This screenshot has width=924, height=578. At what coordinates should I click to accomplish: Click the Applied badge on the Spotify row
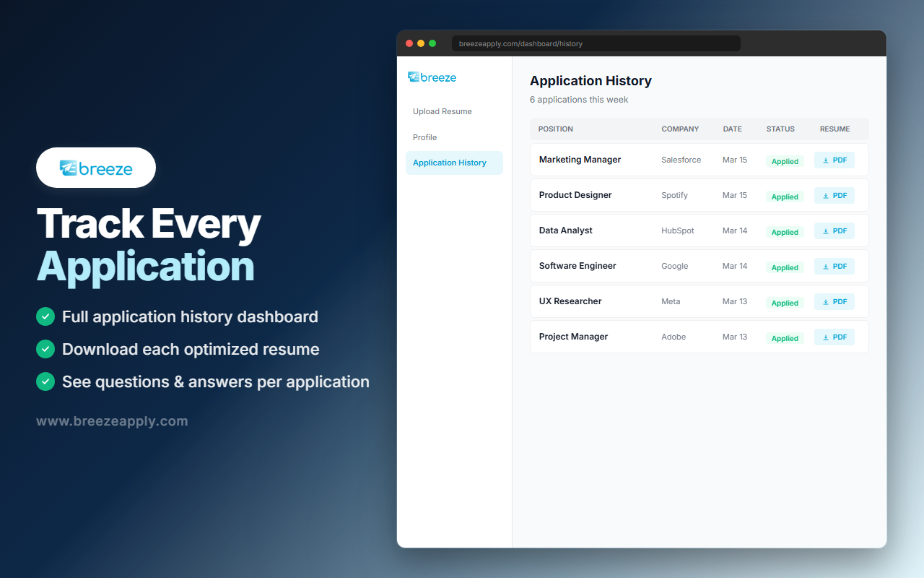point(785,197)
